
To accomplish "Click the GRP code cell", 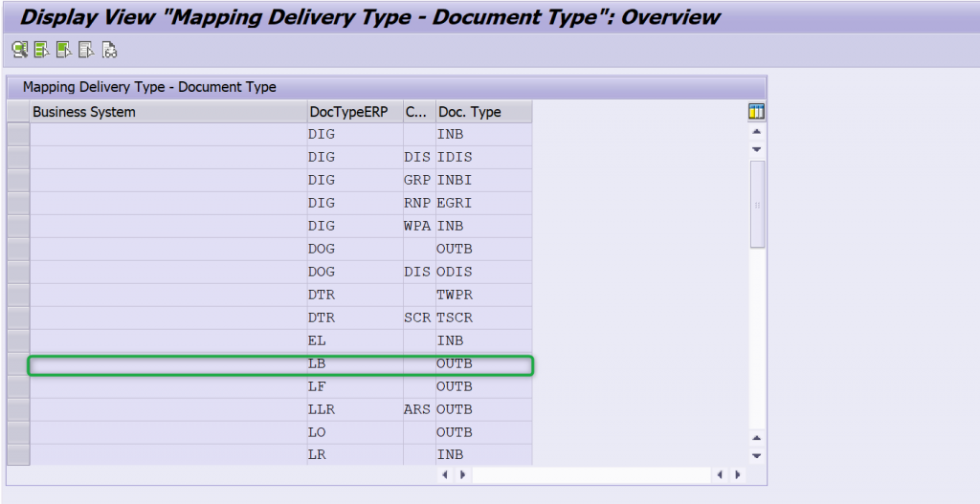I will click(x=419, y=181).
